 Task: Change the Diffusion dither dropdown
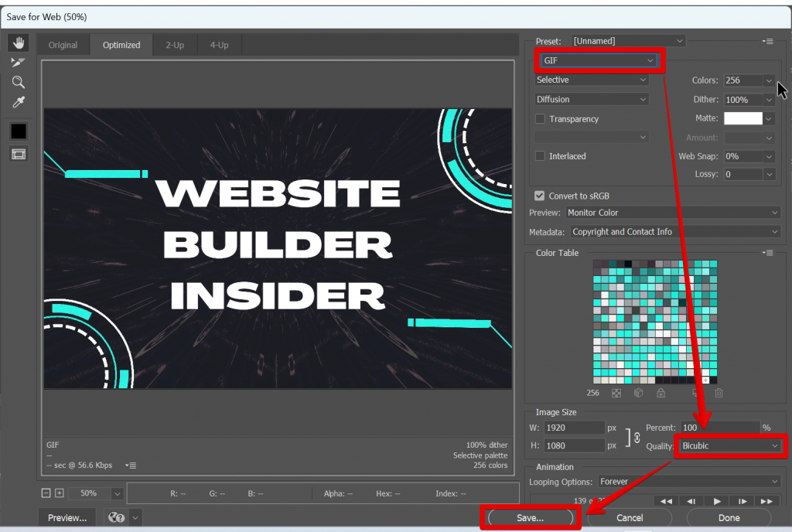point(591,99)
